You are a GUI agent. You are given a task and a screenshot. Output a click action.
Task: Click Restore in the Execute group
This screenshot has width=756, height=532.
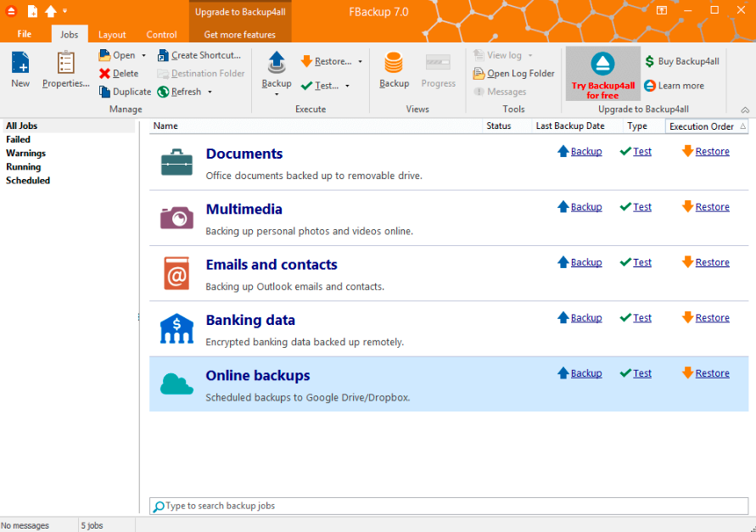pos(326,61)
